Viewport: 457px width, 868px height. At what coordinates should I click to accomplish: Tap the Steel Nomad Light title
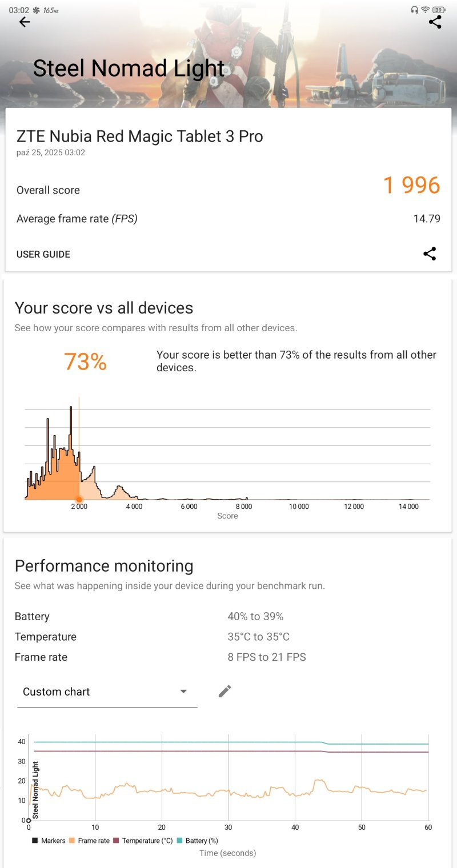pos(129,69)
